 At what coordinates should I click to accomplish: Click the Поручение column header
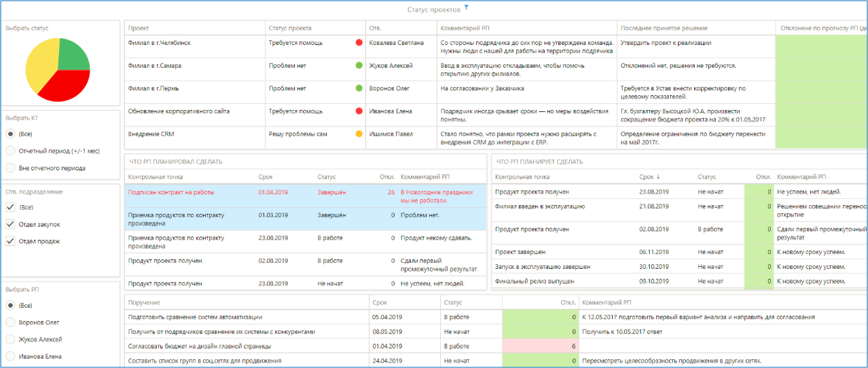point(144,303)
